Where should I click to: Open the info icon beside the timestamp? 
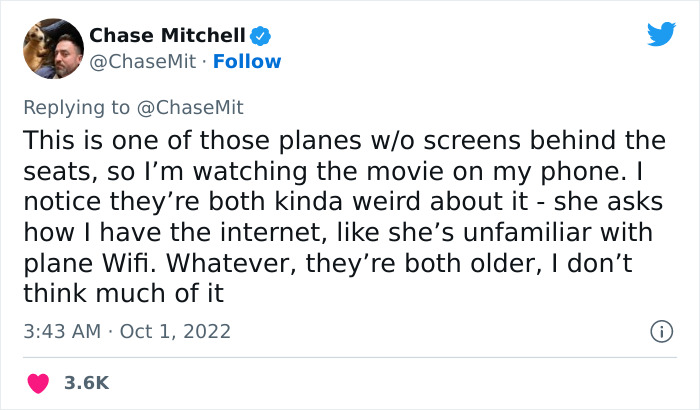pyautogui.click(x=660, y=331)
